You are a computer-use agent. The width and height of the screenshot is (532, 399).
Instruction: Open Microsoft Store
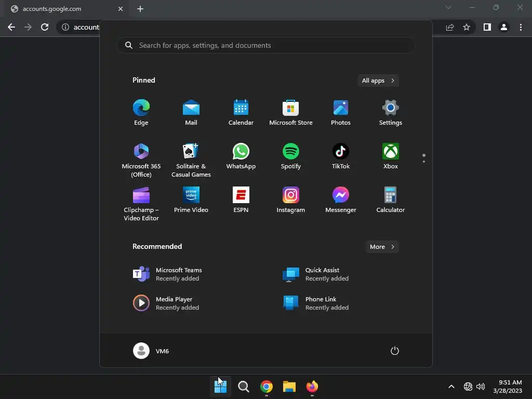click(x=291, y=113)
